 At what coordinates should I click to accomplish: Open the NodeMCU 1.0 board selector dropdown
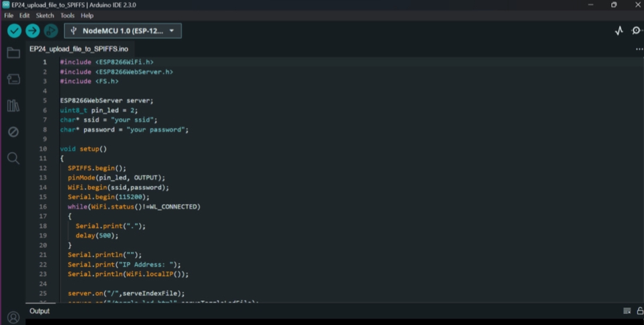coord(123,31)
